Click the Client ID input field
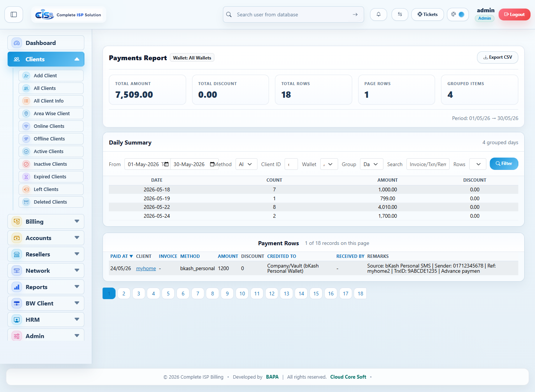Screen dimensions: 535x392 coord(291,164)
